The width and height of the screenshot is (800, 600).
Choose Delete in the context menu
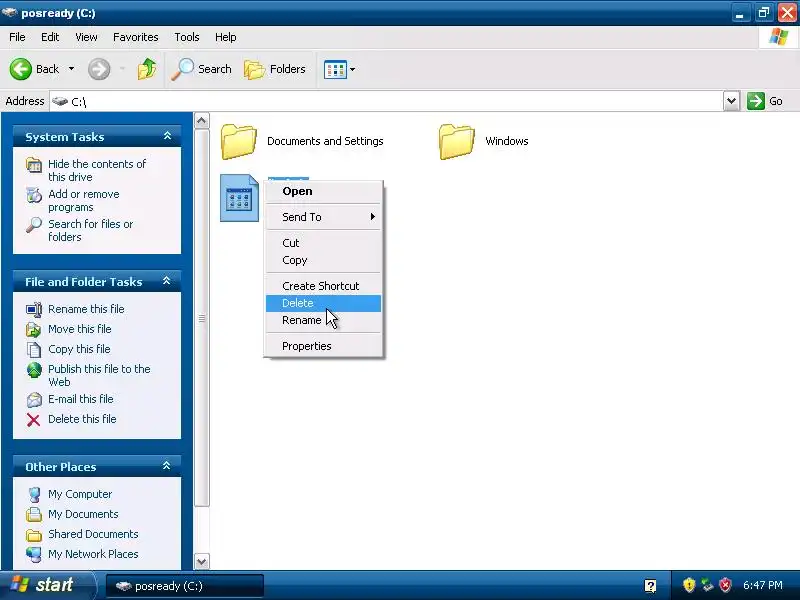[x=323, y=303]
